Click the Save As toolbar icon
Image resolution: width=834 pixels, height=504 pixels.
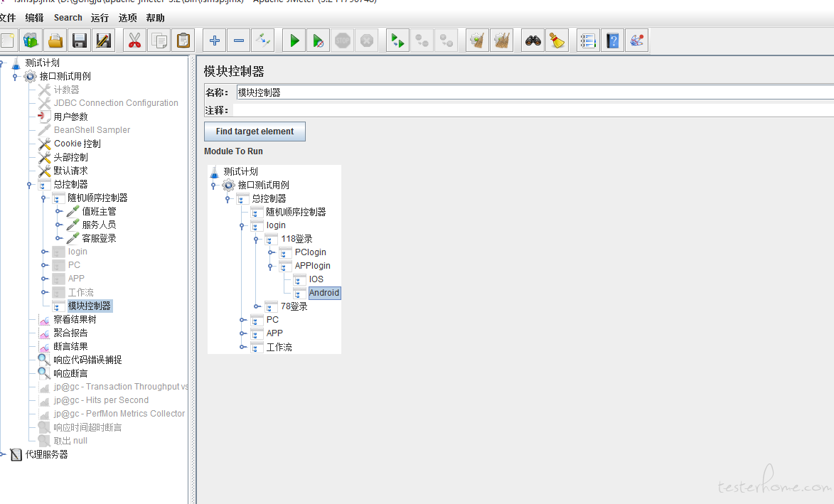tap(104, 41)
